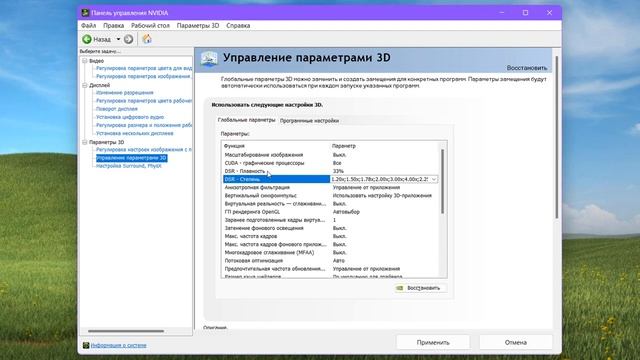Click the system information icon at bottom left
The image size is (640, 360).
pos(86,345)
